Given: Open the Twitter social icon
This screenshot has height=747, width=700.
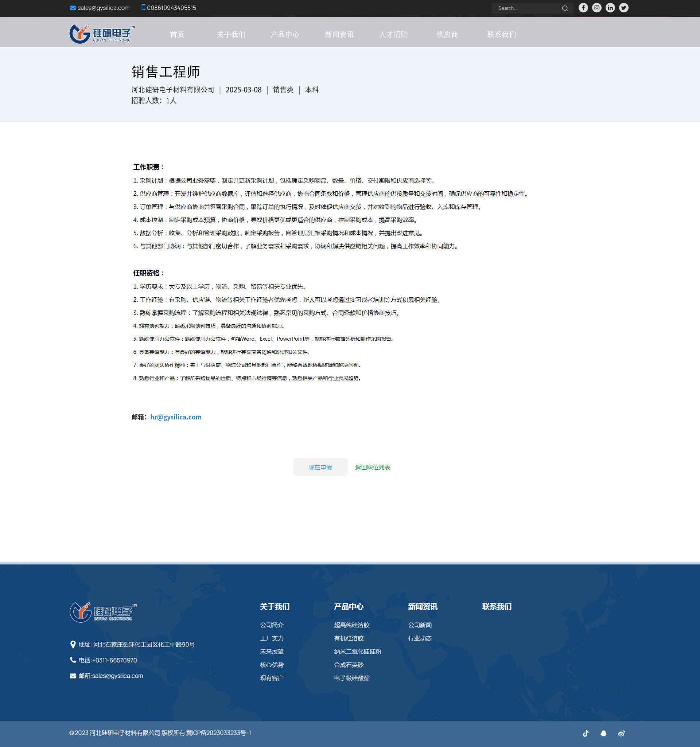Looking at the screenshot, I should 624,8.
